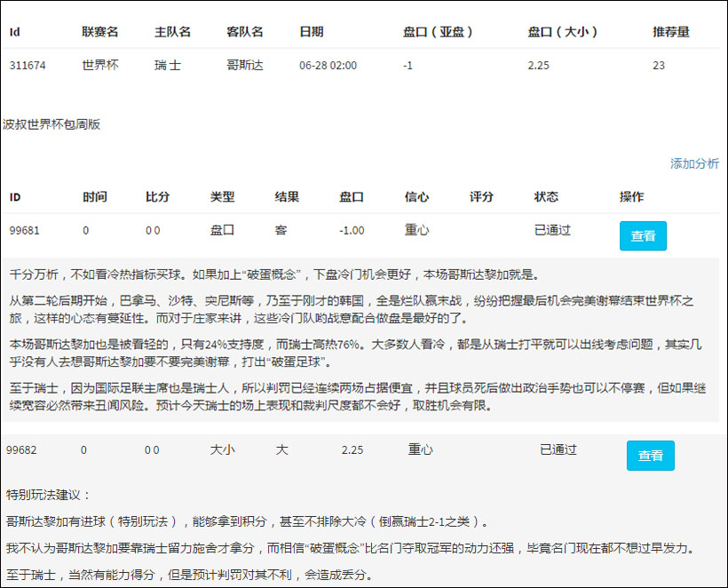
Task: Click the 大小 type cell in row 99682
Action: point(222,449)
